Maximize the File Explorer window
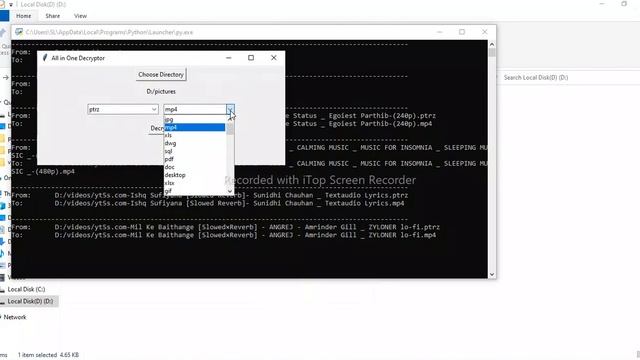The width and height of the screenshot is (640, 360). (624, 4)
